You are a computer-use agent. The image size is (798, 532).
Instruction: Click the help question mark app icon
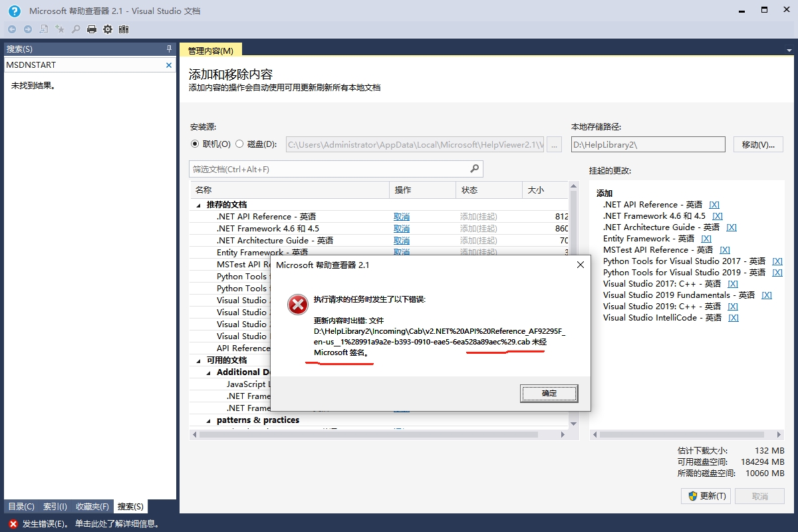tap(14, 11)
